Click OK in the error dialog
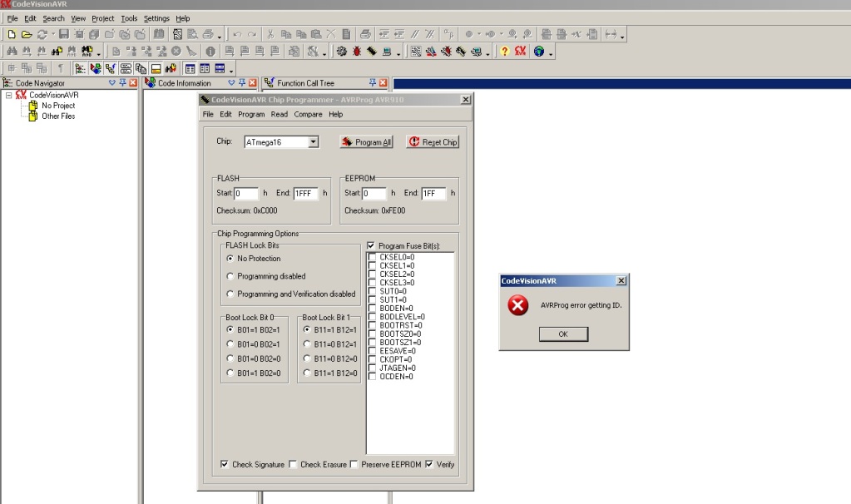Viewport: 851px width, 504px height. click(x=563, y=334)
